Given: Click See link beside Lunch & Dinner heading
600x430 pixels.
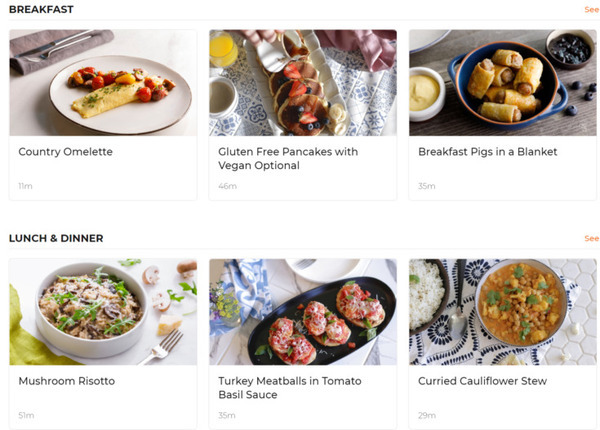Looking at the screenshot, I should 591,239.
